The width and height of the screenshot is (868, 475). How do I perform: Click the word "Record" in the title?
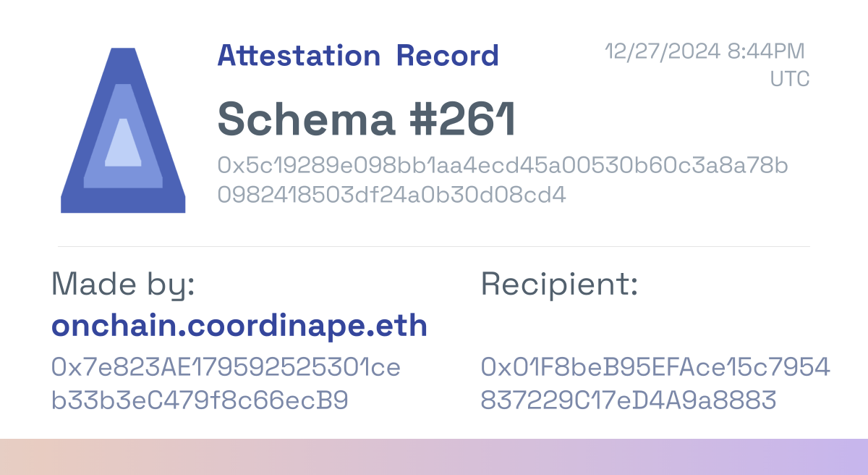click(x=448, y=56)
